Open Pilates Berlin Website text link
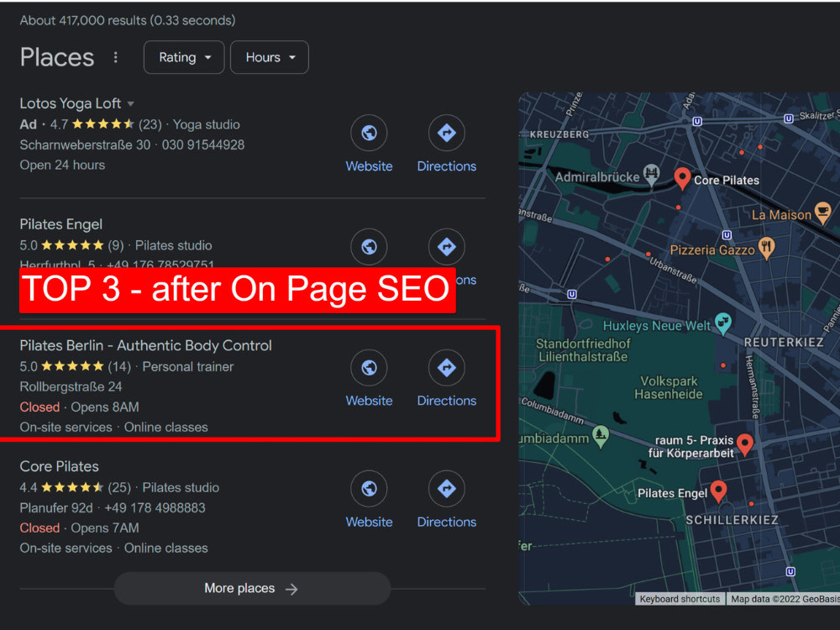 pyautogui.click(x=369, y=401)
